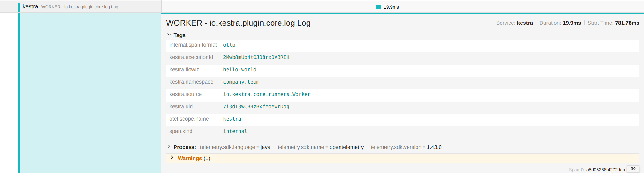Click telemetry.sdk.name = opentelemetry entry

tap(320, 147)
